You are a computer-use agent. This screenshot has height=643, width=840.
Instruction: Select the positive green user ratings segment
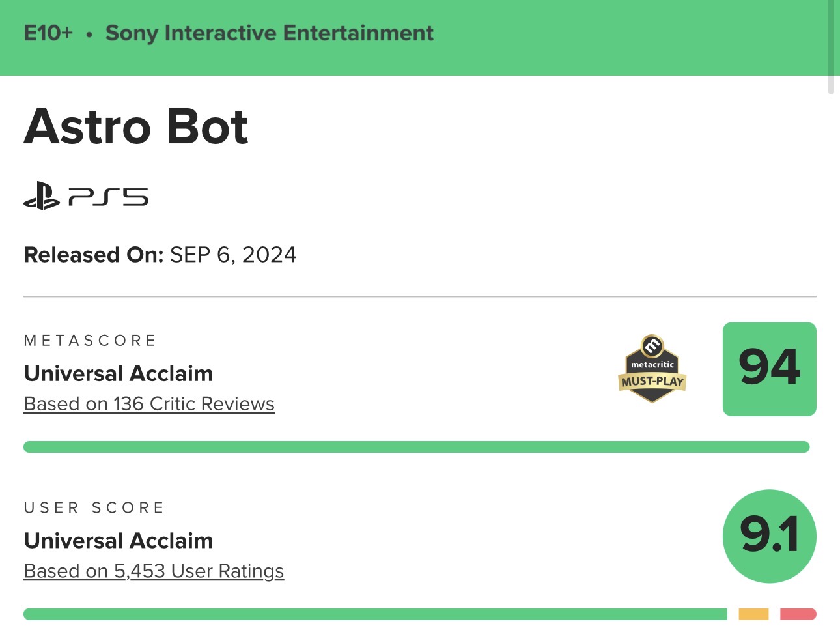click(375, 614)
